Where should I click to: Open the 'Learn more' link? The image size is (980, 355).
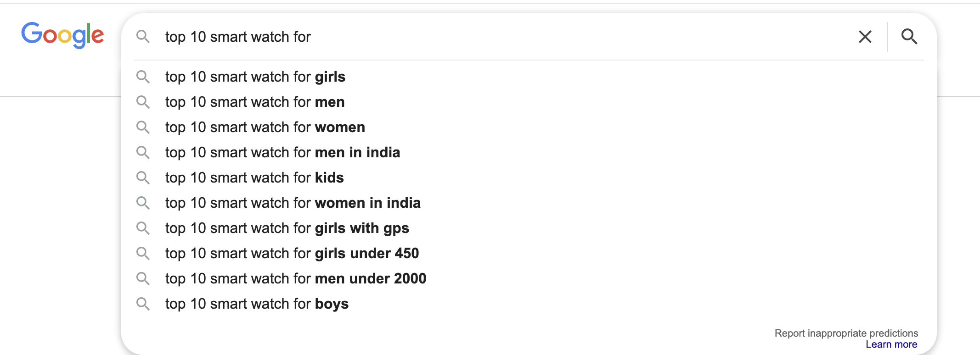pos(891,344)
